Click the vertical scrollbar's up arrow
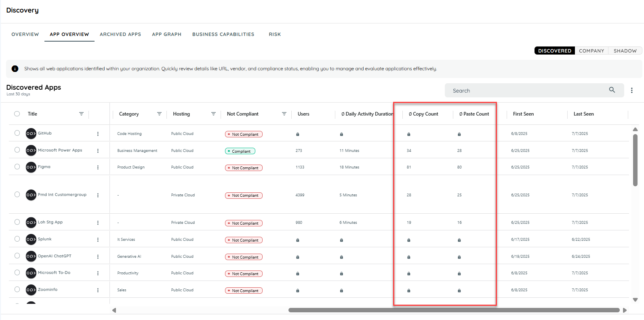The width and height of the screenshot is (644, 320). tap(635, 129)
